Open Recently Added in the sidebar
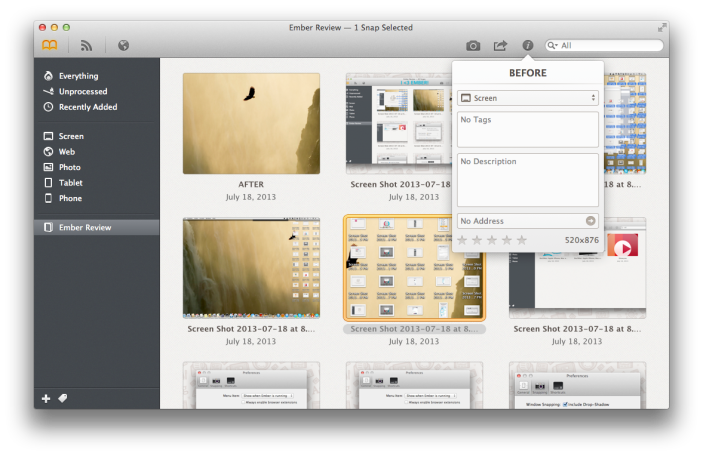The width and height of the screenshot is (703, 456). 88,107
